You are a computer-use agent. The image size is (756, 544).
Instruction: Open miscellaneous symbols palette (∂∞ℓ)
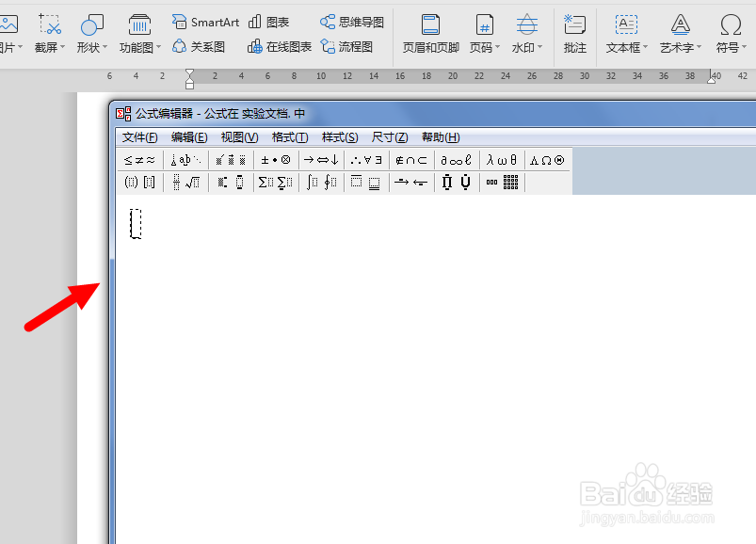tap(457, 160)
